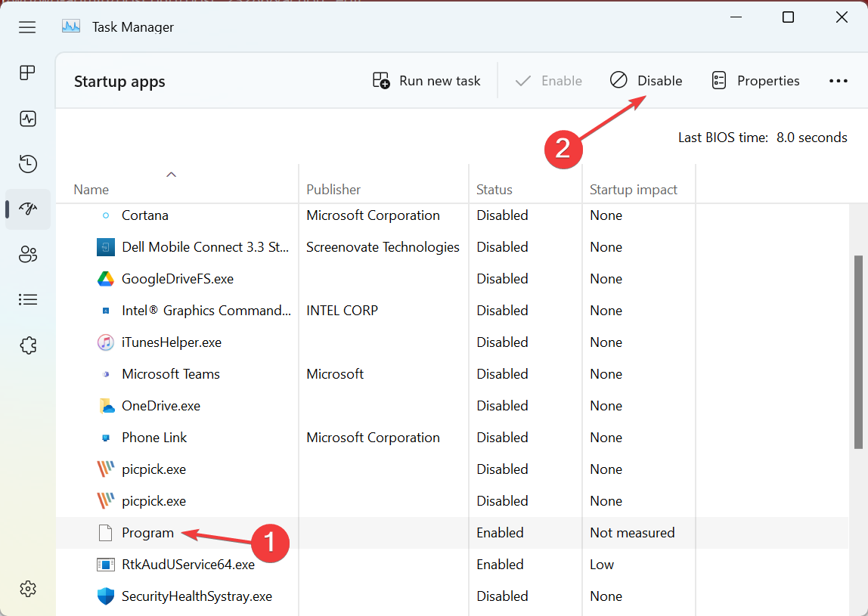The height and width of the screenshot is (616, 868).
Task: Click the SecurityHealthSystray shield icon
Action: coord(106,596)
